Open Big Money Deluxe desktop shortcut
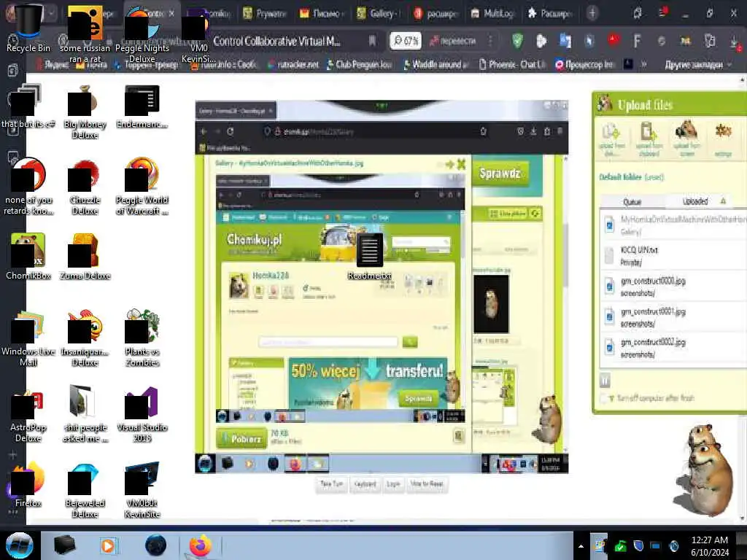The height and width of the screenshot is (560, 747). tap(85, 112)
